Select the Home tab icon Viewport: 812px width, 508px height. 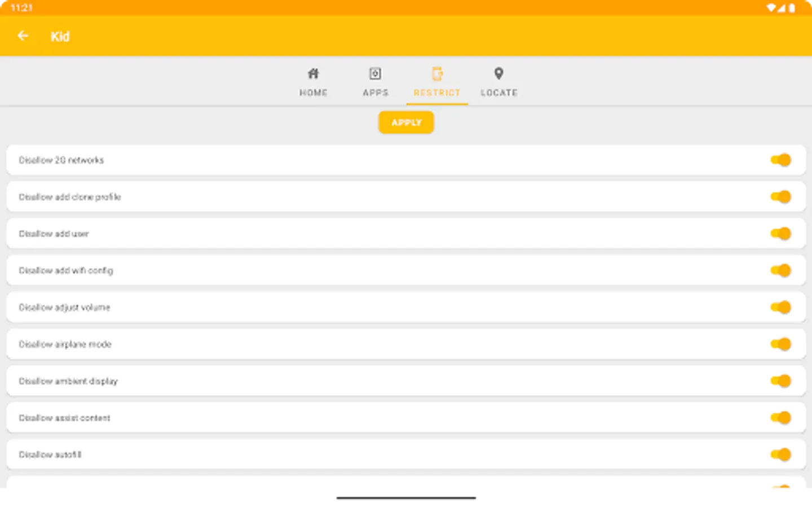pyautogui.click(x=314, y=73)
